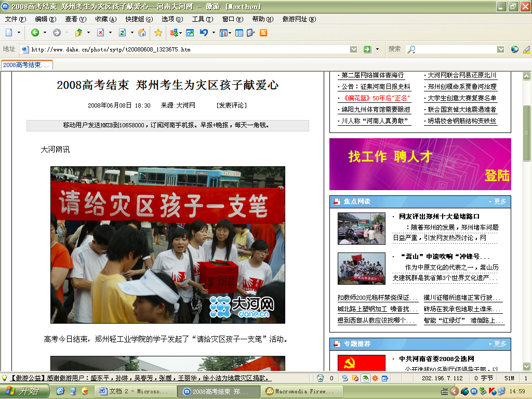Screen dimensions: 532x399
Task: Click the Favorites star icon
Action: click(158, 33)
